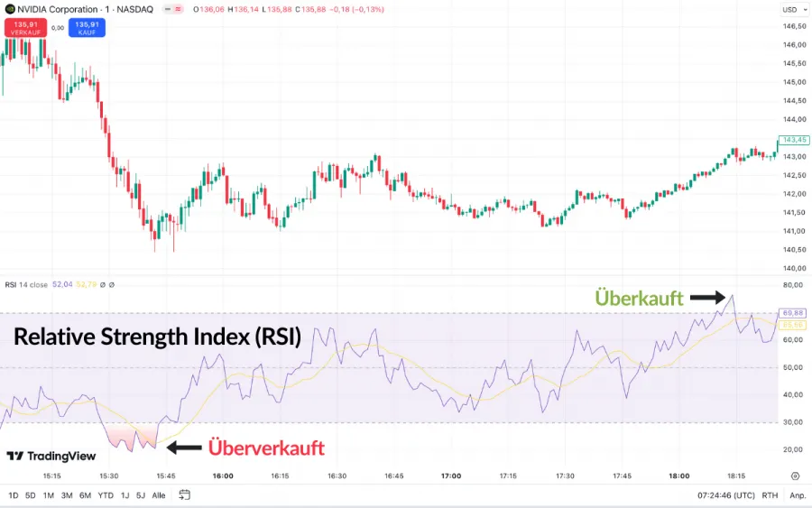Click the opening price O136,06
The width and height of the screenshot is (812, 508).
click(x=209, y=9)
